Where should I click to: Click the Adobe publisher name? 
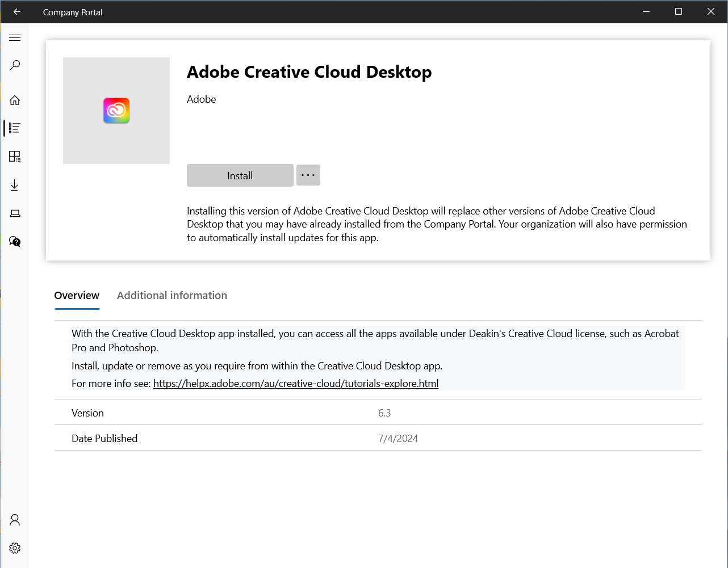tap(202, 99)
